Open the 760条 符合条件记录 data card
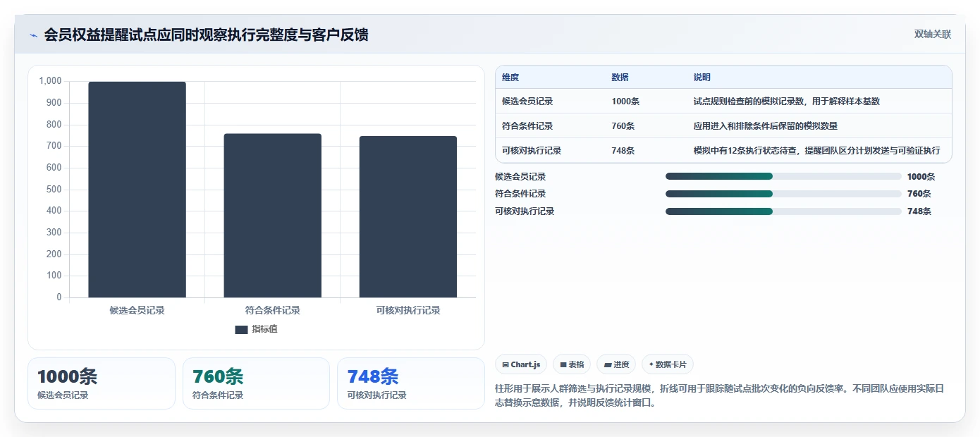This screenshot has height=437, width=980. click(x=256, y=383)
